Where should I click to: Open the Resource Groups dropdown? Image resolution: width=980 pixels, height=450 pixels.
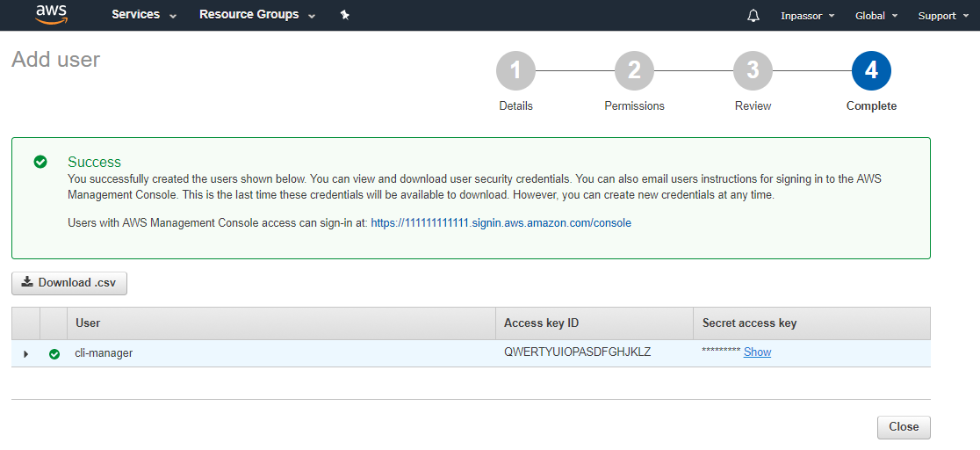tap(257, 15)
